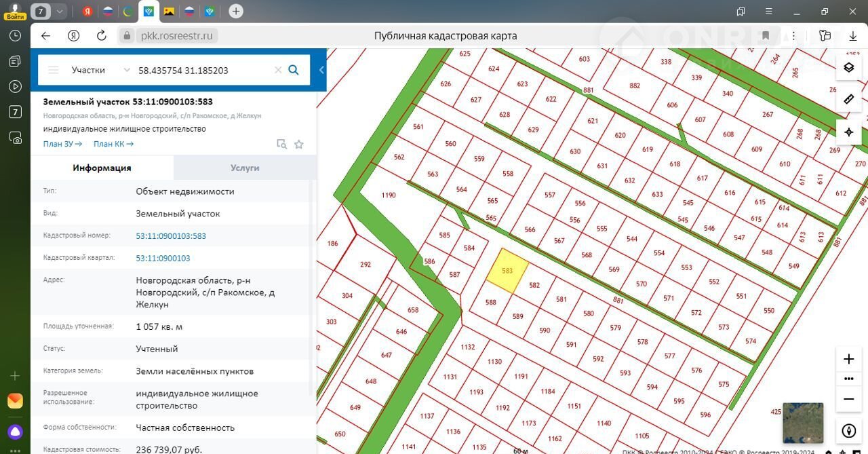Run search with the magnifier icon
868x454 pixels.
click(x=294, y=70)
